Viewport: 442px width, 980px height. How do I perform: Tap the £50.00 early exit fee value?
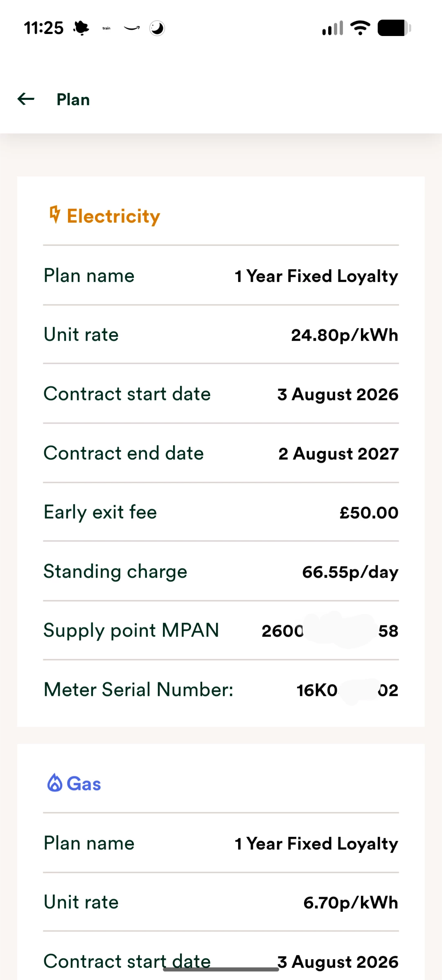[369, 513]
